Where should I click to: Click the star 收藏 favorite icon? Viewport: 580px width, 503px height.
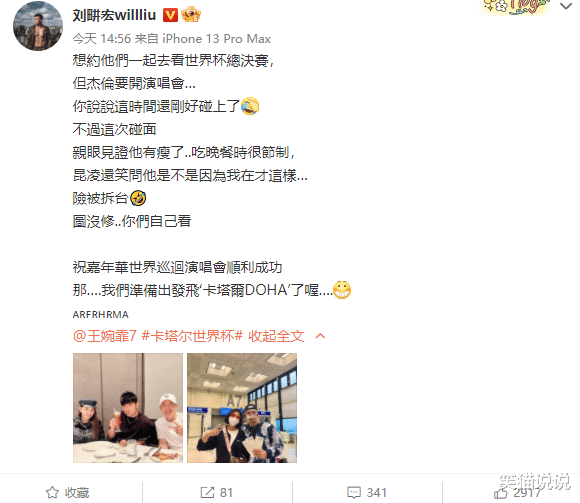52,492
